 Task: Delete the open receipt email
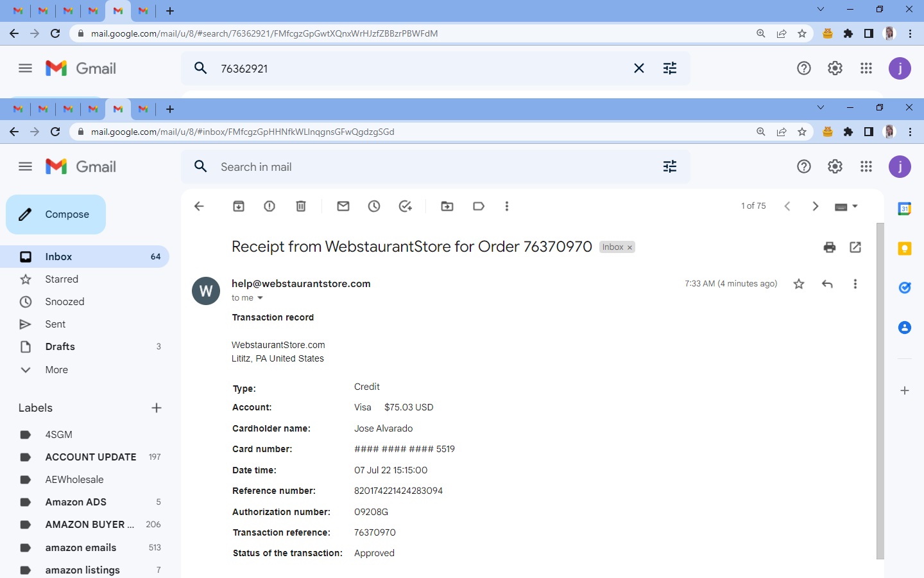click(x=301, y=206)
